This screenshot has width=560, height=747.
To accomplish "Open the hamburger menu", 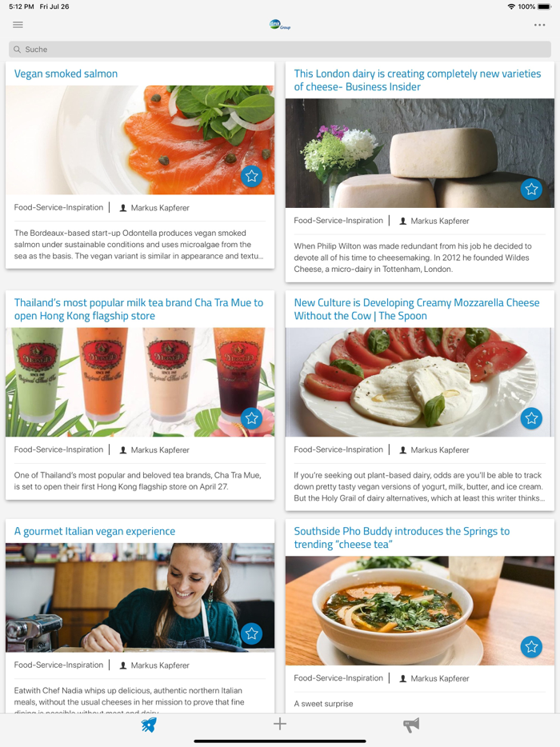I will 18,25.
